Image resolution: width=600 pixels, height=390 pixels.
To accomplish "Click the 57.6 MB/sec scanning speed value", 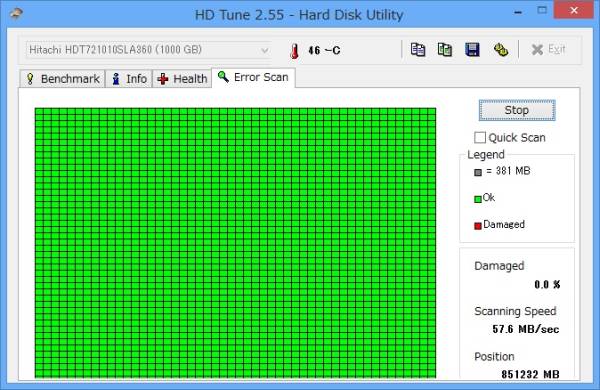I will (526, 329).
